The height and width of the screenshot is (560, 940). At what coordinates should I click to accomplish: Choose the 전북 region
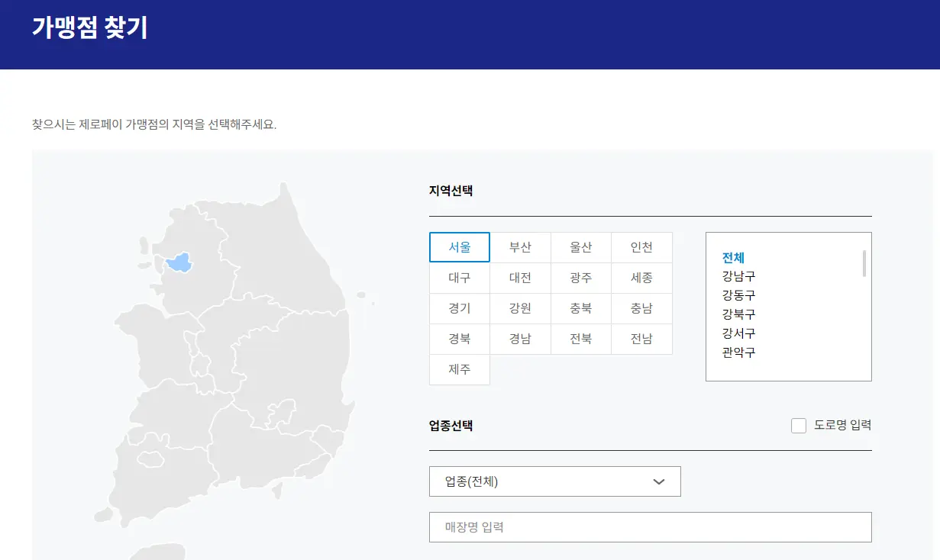(581, 339)
